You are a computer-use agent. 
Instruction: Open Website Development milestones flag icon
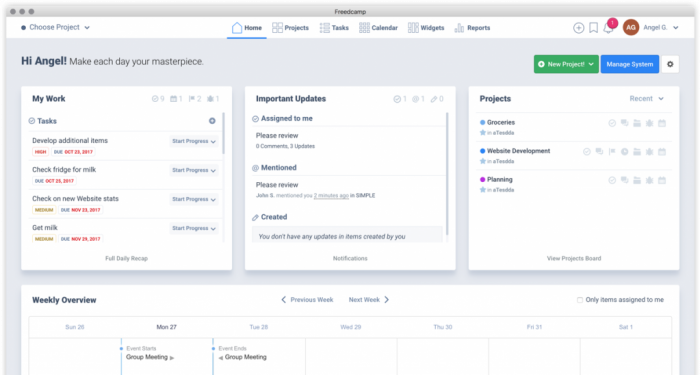(612, 152)
